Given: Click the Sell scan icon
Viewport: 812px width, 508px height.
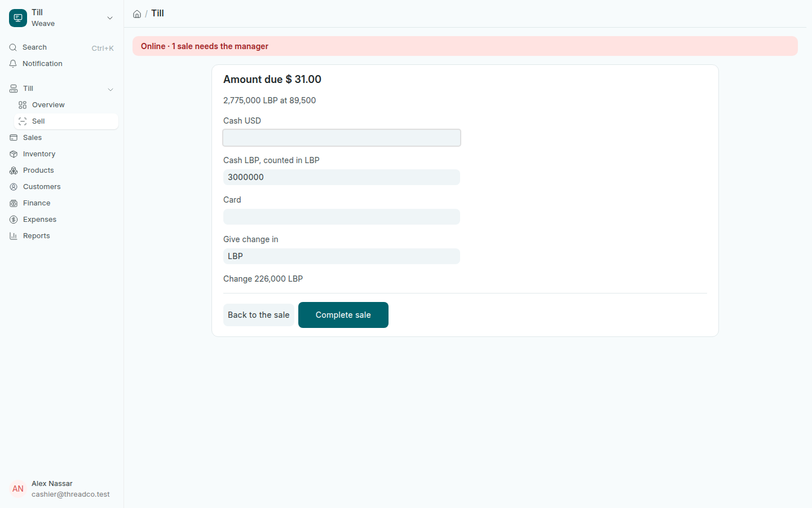Looking at the screenshot, I should 23,121.
